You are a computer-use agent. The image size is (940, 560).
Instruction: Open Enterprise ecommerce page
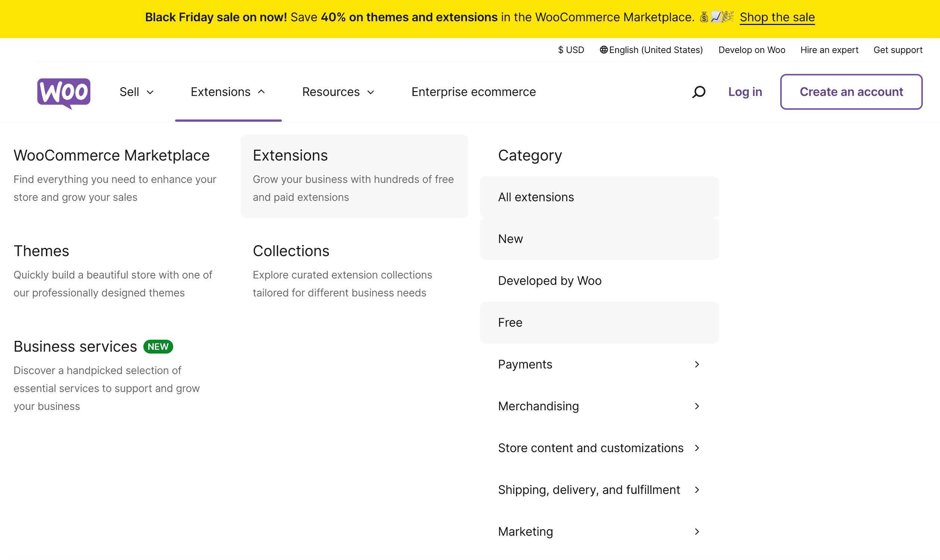coord(474,92)
